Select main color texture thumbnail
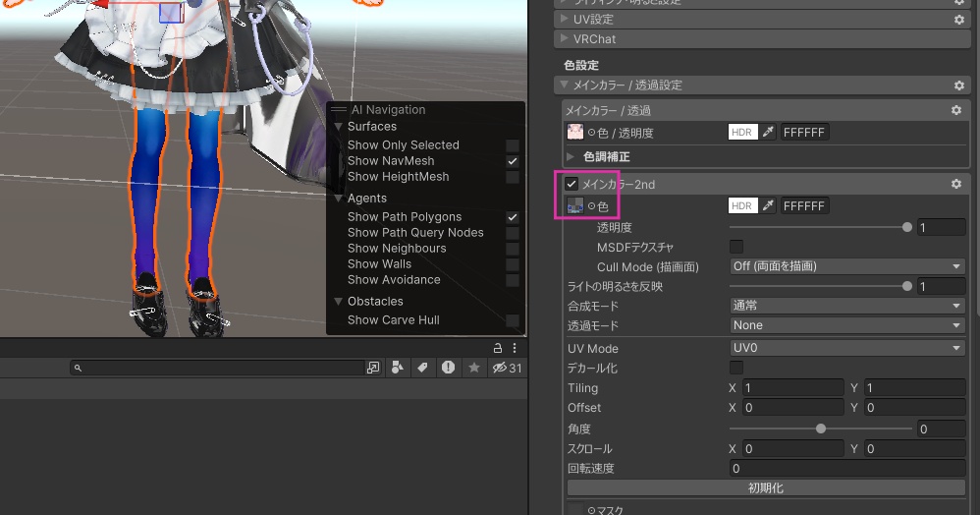 pyautogui.click(x=575, y=132)
